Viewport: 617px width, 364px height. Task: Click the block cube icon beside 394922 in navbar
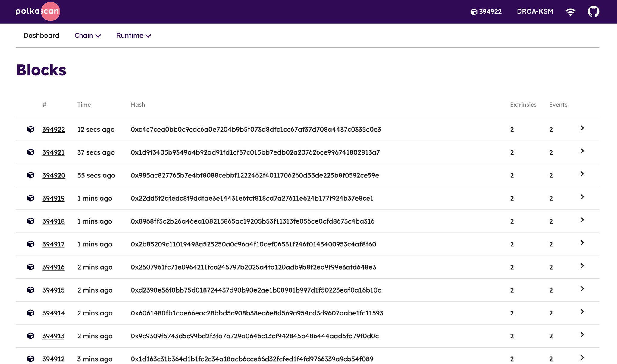pos(474,11)
